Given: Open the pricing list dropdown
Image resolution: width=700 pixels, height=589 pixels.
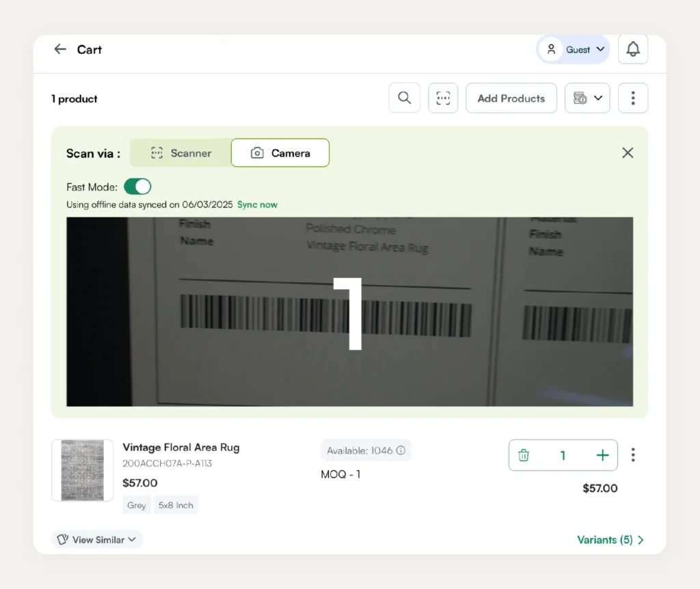Looking at the screenshot, I should point(587,98).
